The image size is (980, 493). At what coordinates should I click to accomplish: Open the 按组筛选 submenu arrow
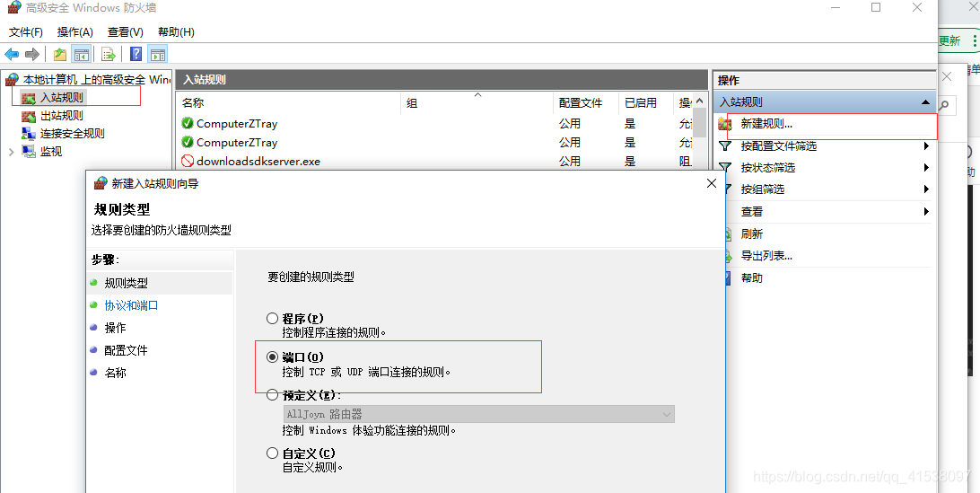point(926,189)
